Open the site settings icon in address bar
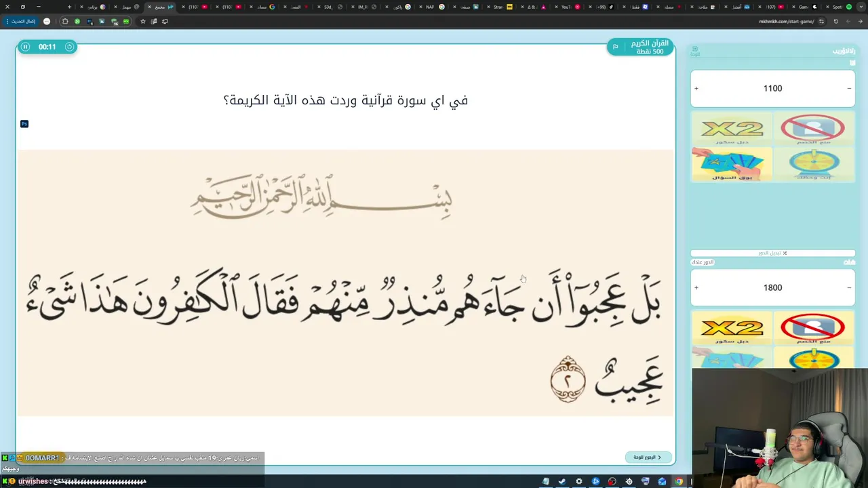The height and width of the screenshot is (488, 868). 821,21
